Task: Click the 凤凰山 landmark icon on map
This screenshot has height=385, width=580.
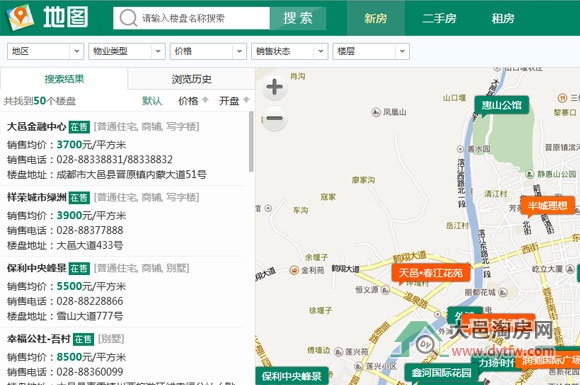Action: [x=376, y=112]
